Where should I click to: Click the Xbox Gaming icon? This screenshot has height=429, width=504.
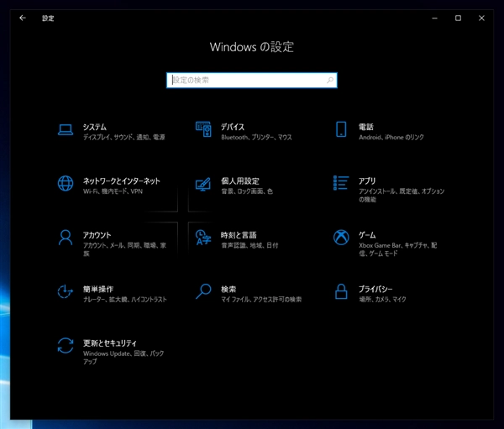341,238
